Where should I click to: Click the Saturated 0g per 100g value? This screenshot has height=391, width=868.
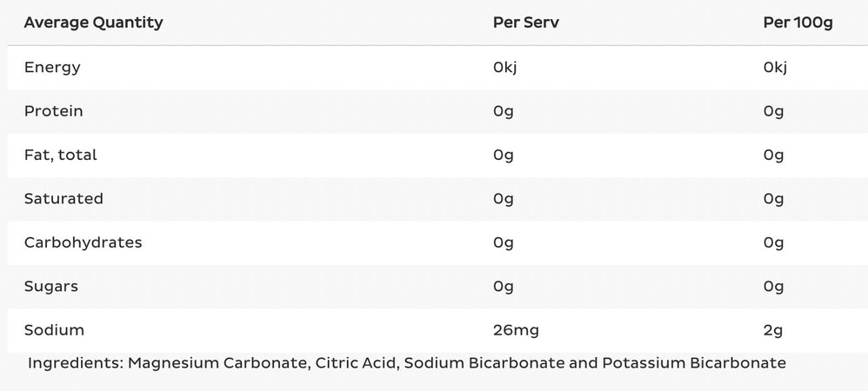(x=773, y=198)
